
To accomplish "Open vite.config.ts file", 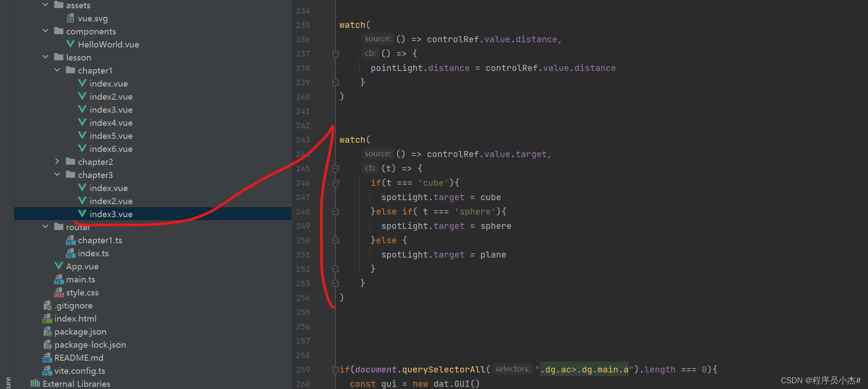I will point(80,371).
